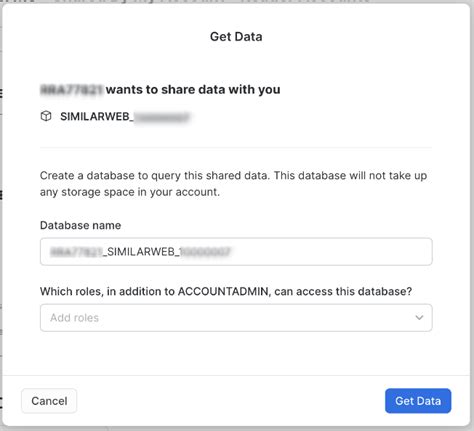Click the 'wants to share data with you' heading
Image resolution: width=474 pixels, height=431 pixels.
pyautogui.click(x=193, y=90)
